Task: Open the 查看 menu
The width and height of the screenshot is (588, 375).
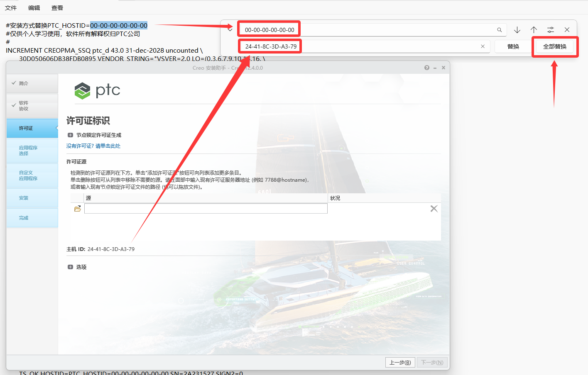Action: point(57,7)
